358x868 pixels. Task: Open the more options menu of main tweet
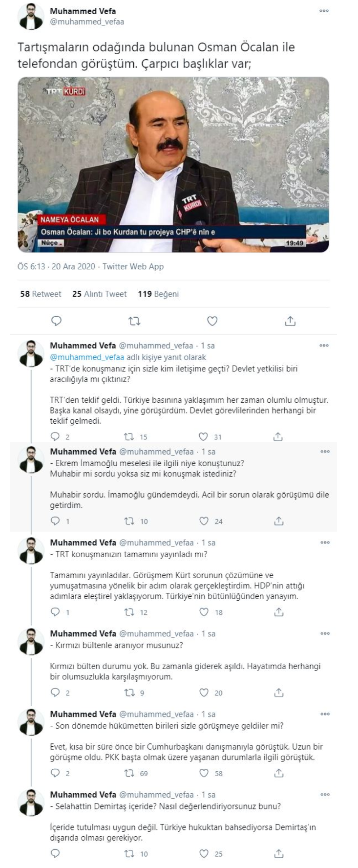[324, 10]
